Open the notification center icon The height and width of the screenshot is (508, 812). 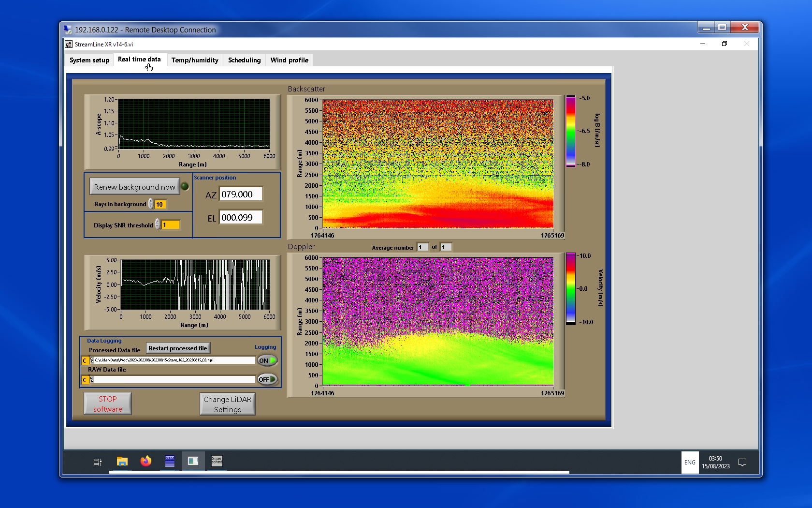pos(742,463)
